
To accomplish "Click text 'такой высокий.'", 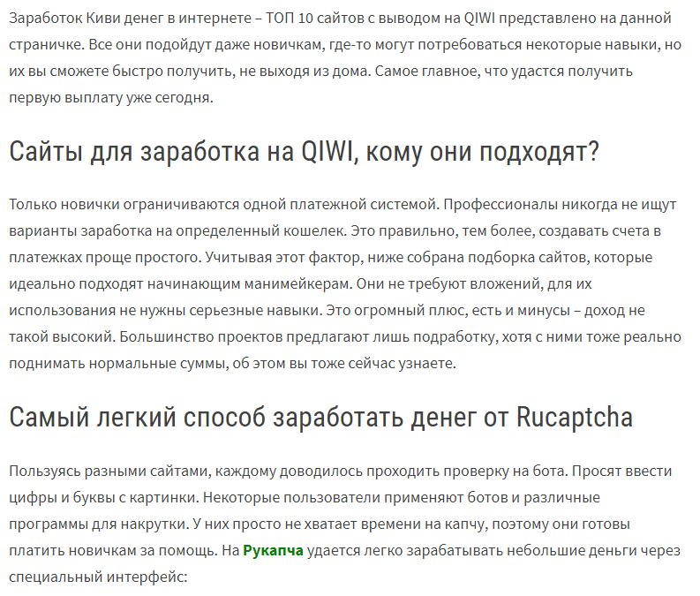I will 62,336.
